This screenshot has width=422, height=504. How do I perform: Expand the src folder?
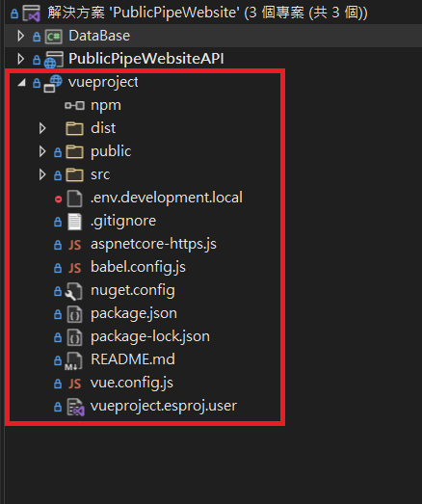click(42, 174)
